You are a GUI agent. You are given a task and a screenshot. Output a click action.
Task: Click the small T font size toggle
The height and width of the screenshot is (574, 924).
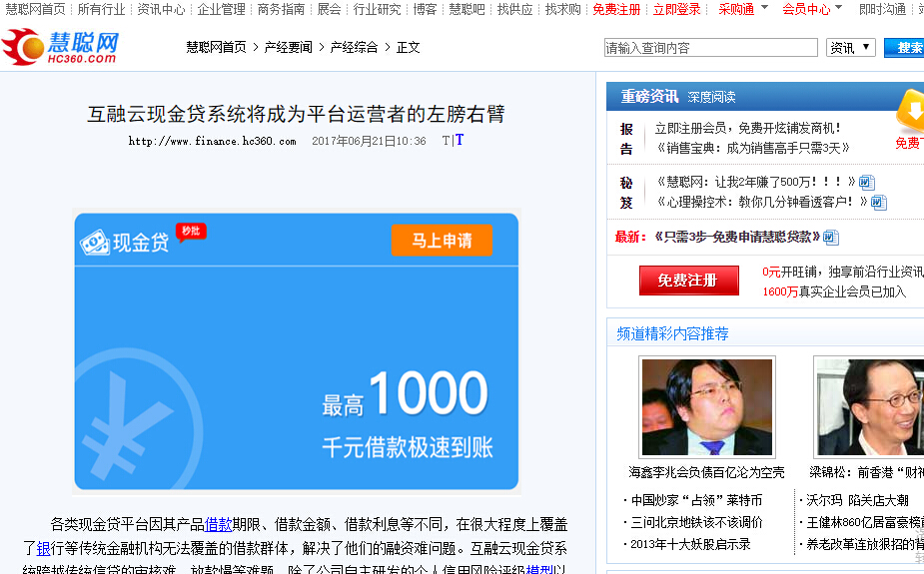pyautogui.click(x=447, y=141)
